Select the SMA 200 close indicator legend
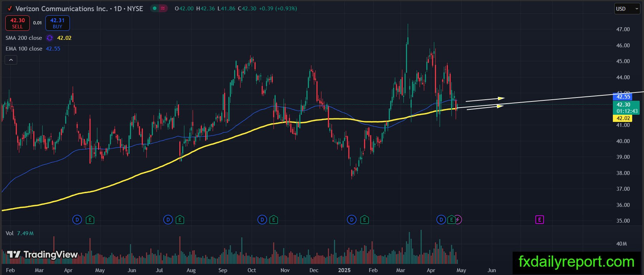644x275 pixels. pos(24,38)
